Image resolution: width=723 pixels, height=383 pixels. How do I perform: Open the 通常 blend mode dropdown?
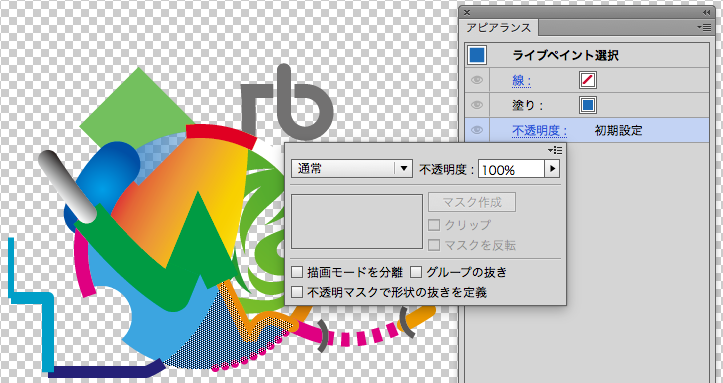point(351,169)
